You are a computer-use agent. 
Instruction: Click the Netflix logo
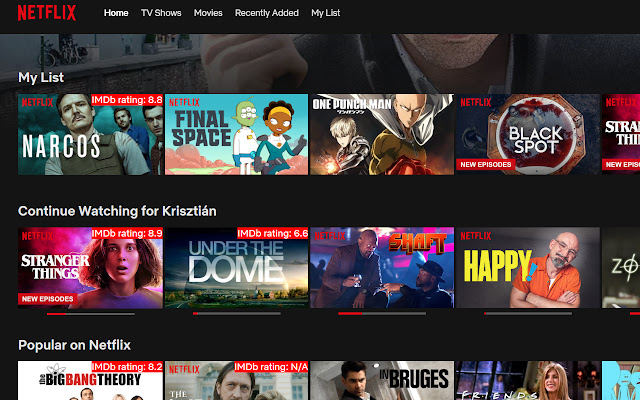click(x=47, y=13)
